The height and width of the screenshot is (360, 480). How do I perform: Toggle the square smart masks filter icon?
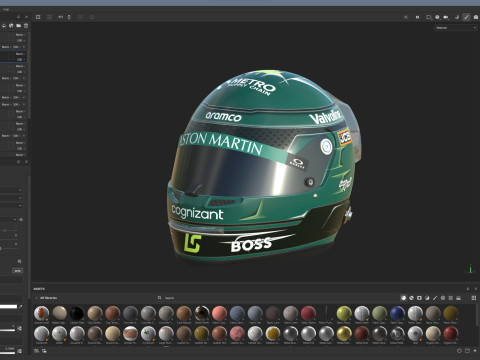pos(419,298)
